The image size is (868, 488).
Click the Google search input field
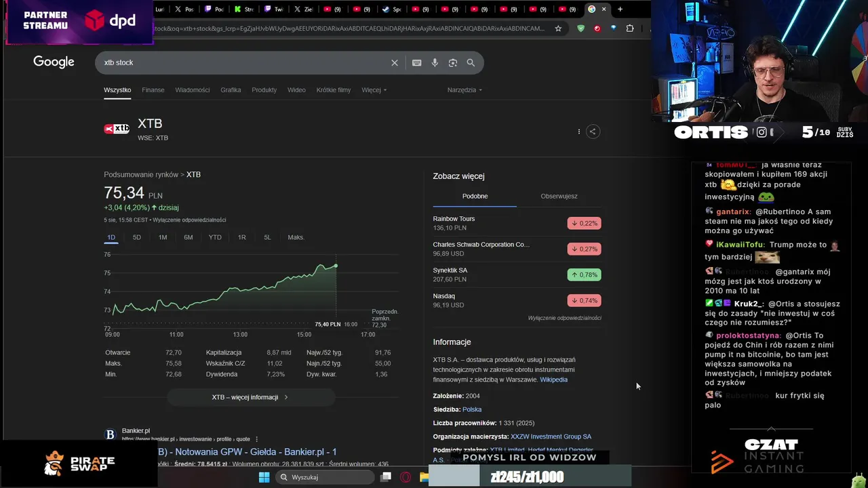[x=244, y=62]
